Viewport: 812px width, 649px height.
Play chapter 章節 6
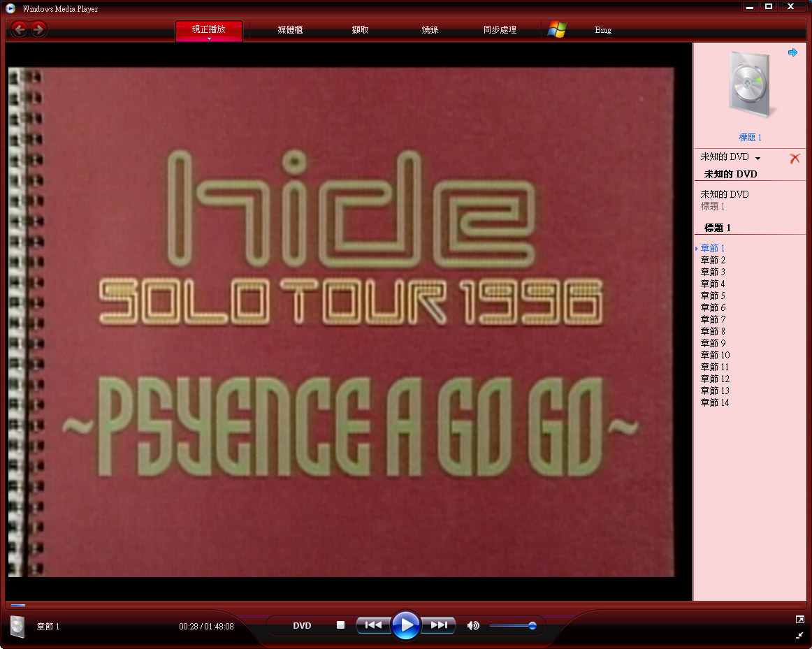pyautogui.click(x=713, y=307)
